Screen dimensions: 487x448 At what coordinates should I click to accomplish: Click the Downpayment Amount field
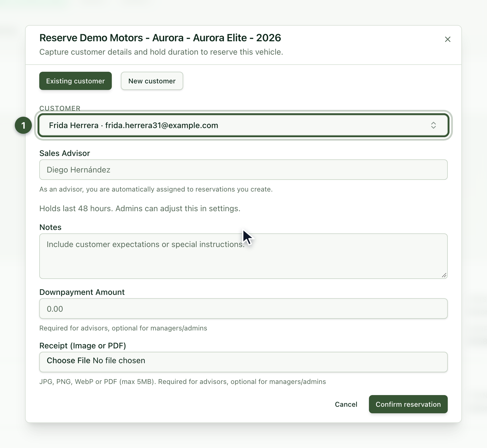243,309
